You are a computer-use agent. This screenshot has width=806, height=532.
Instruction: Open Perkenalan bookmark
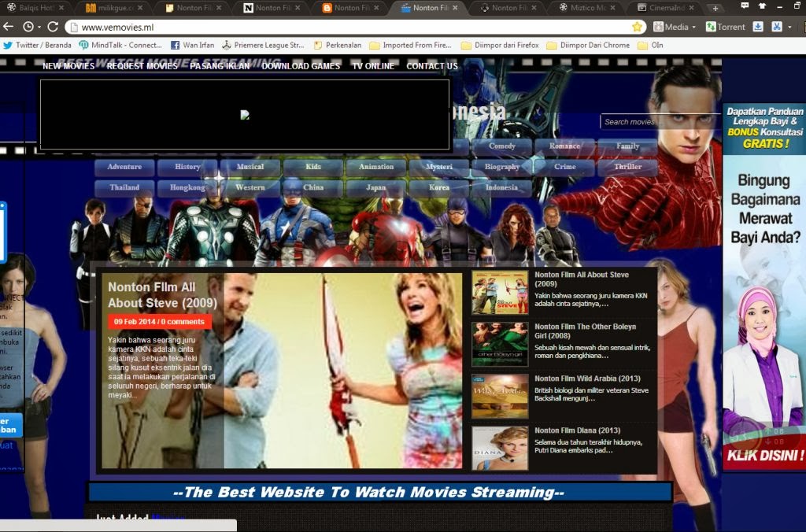click(x=338, y=45)
